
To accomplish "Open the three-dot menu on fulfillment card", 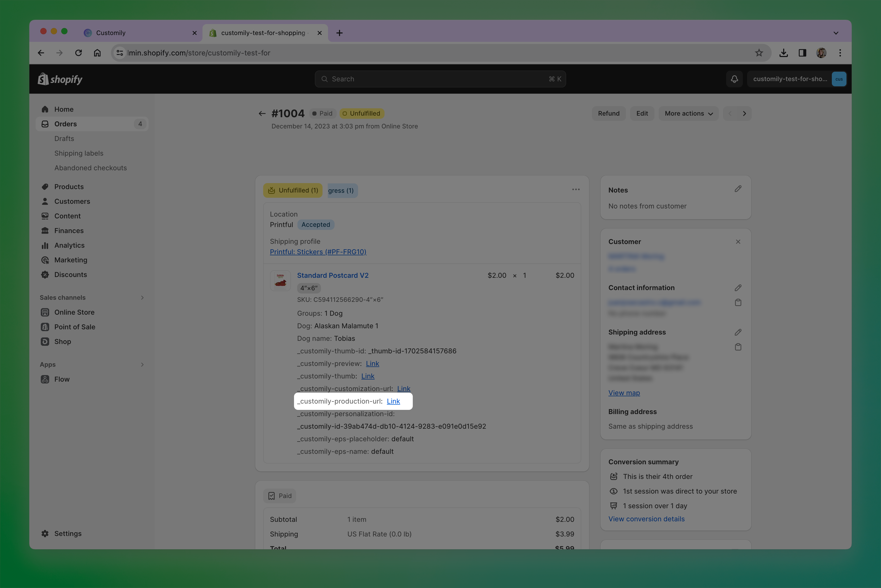I will pyautogui.click(x=576, y=190).
